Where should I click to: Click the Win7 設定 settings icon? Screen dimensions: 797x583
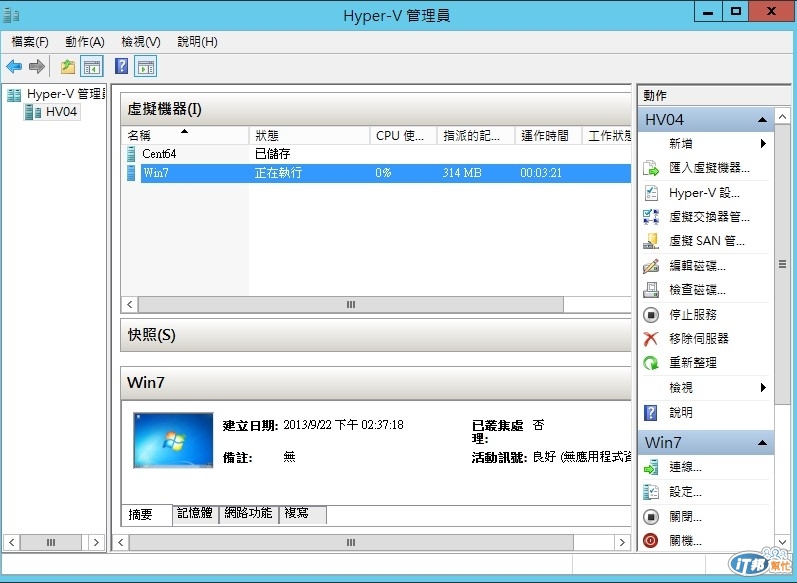coord(651,492)
